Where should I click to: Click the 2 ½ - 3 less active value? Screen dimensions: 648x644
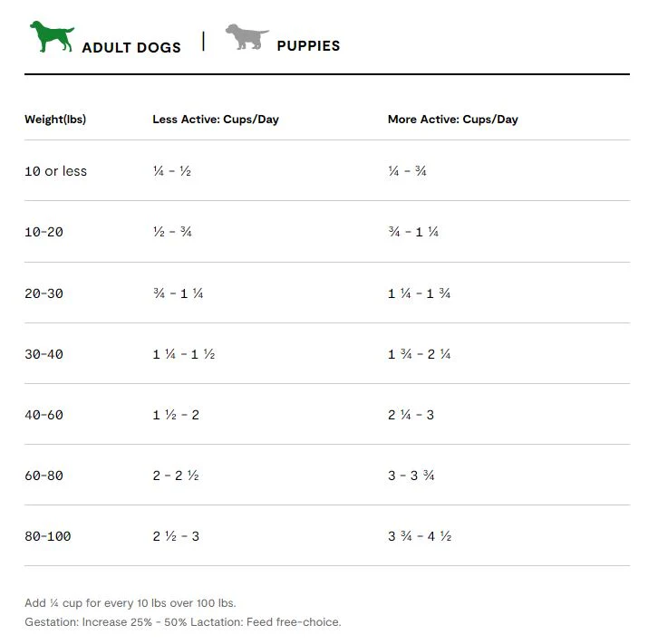[x=176, y=536]
